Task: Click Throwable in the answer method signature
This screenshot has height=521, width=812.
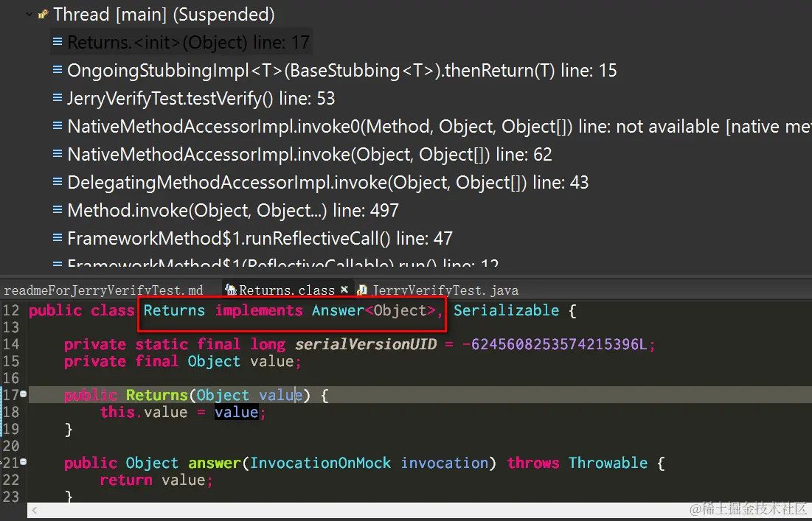Action: [x=608, y=463]
